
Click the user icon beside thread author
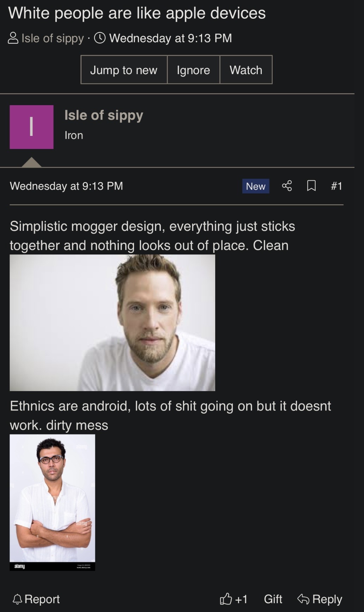click(13, 38)
